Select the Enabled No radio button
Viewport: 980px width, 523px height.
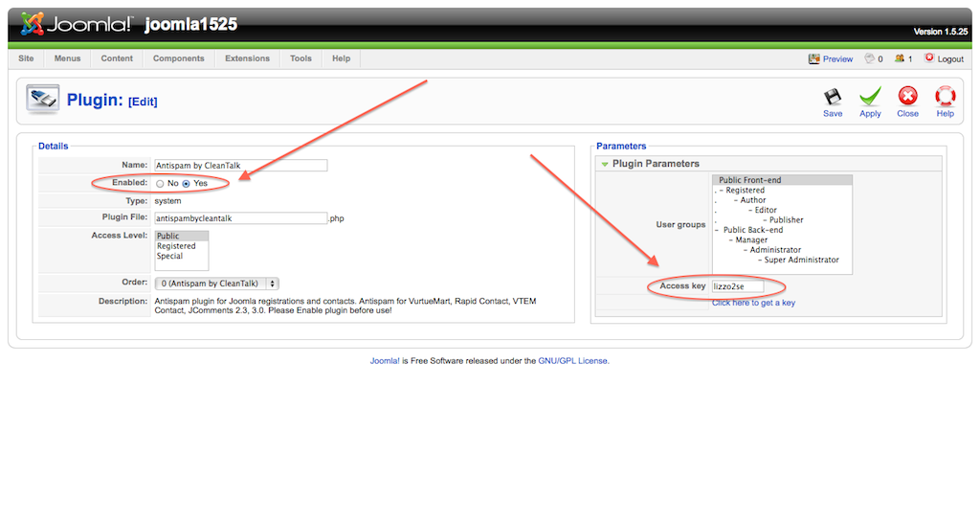click(160, 183)
